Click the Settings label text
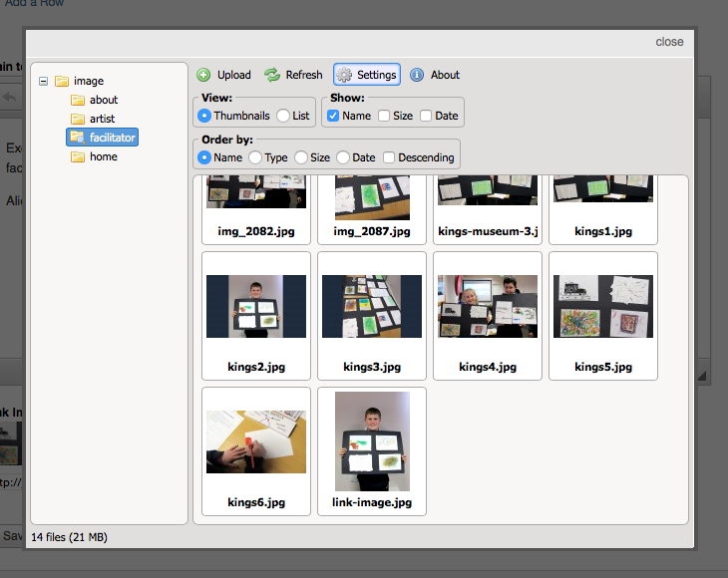728x578 pixels. (377, 75)
